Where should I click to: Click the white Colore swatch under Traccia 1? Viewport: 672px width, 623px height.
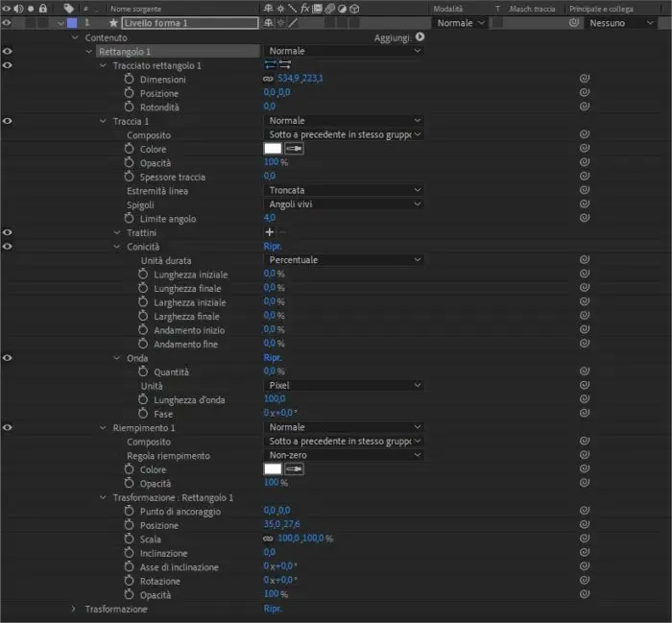(x=273, y=148)
